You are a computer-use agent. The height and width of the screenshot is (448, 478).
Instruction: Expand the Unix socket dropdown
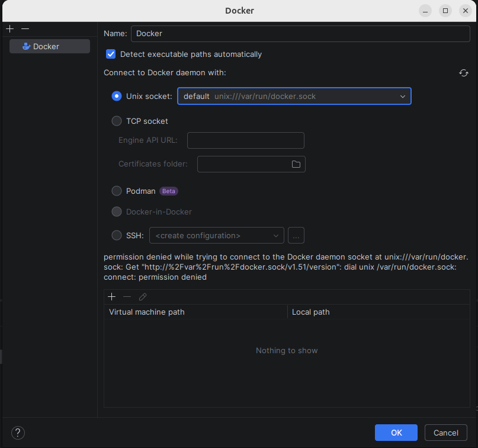tap(402, 96)
